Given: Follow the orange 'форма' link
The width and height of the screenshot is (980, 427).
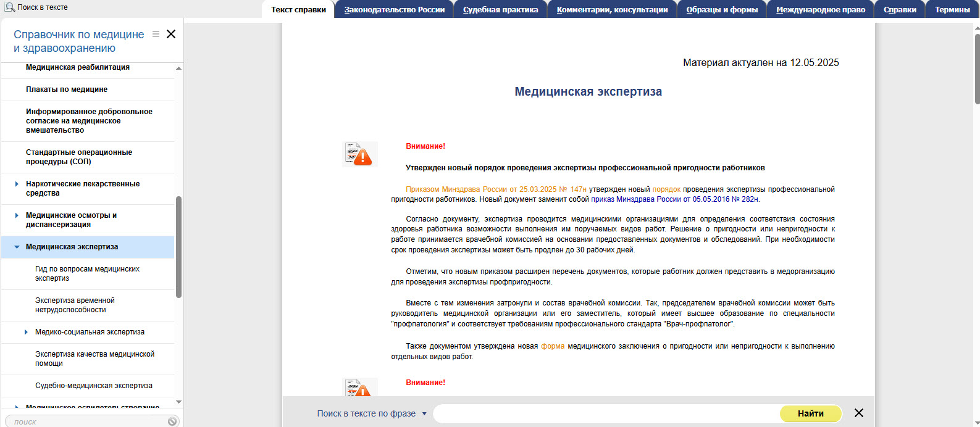Looking at the screenshot, I should pyautogui.click(x=553, y=346).
